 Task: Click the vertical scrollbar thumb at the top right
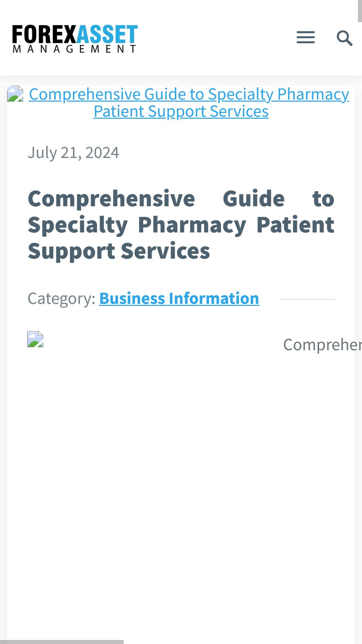(x=360, y=11)
